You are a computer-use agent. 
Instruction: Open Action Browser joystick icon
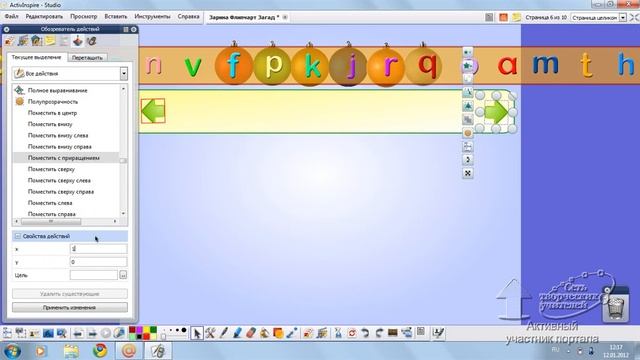[78, 41]
